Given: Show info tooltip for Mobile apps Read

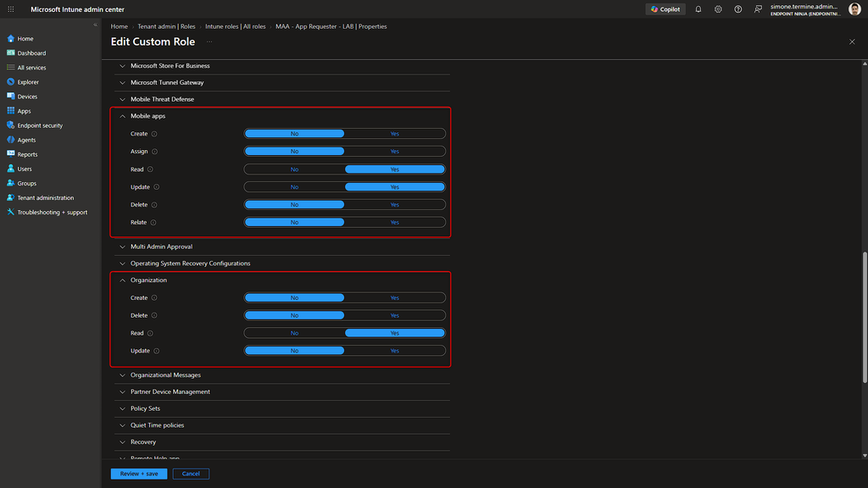Looking at the screenshot, I should point(150,169).
